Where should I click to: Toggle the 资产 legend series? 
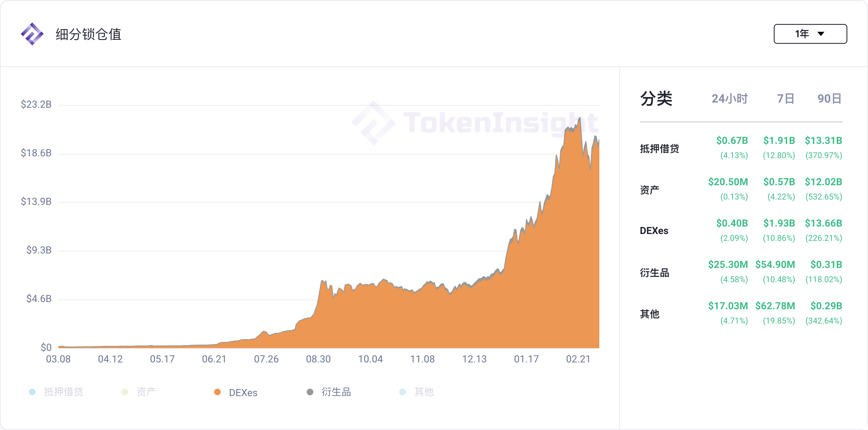[146, 392]
